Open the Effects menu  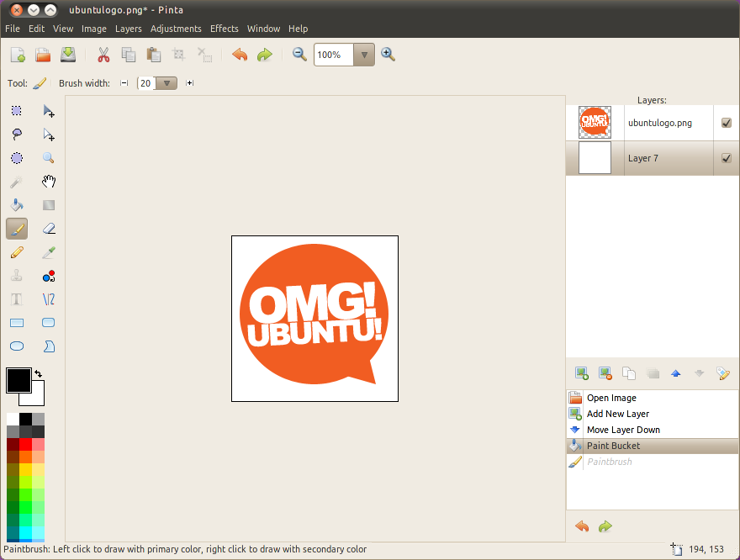(224, 28)
